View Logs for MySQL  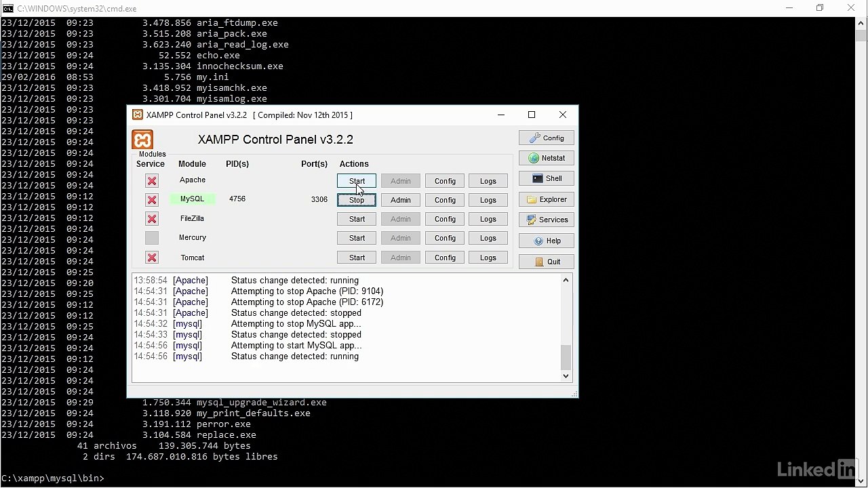pos(488,200)
